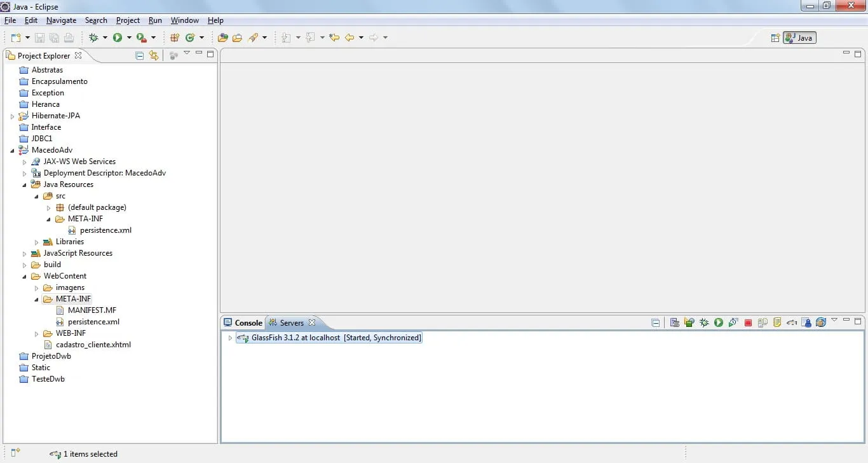Open the New wizard dropdown arrow
This screenshot has width=868, height=463.
tap(27, 38)
